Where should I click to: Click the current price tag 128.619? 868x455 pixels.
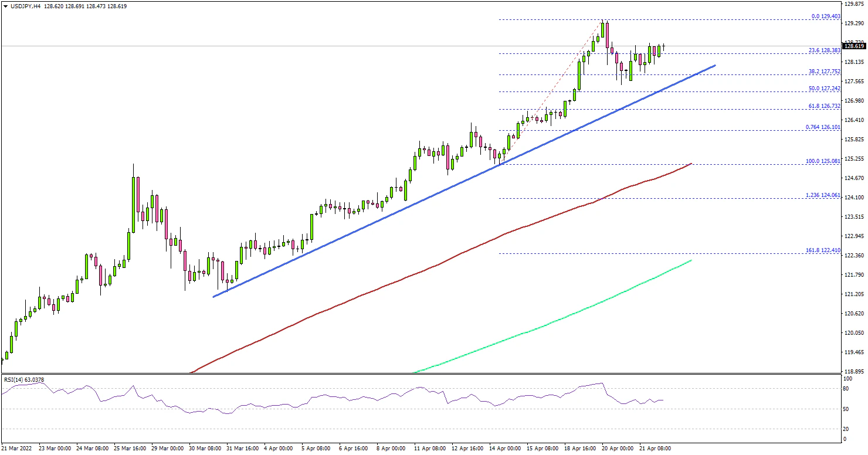coord(853,46)
